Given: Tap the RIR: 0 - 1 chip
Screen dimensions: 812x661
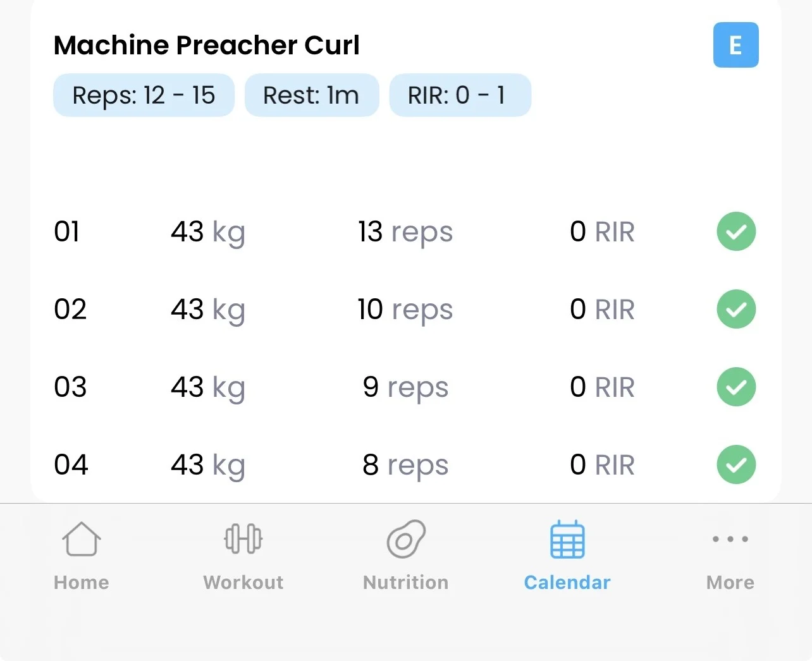Looking at the screenshot, I should click(460, 95).
